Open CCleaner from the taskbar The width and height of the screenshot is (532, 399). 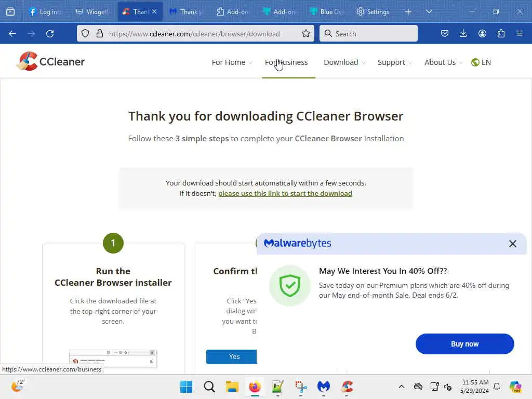click(x=347, y=387)
